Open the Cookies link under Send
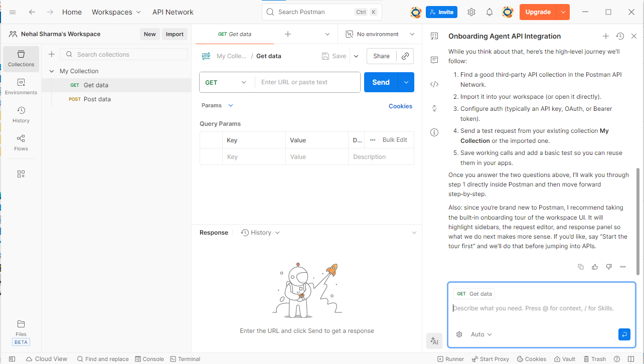The image size is (644, 364). [400, 106]
